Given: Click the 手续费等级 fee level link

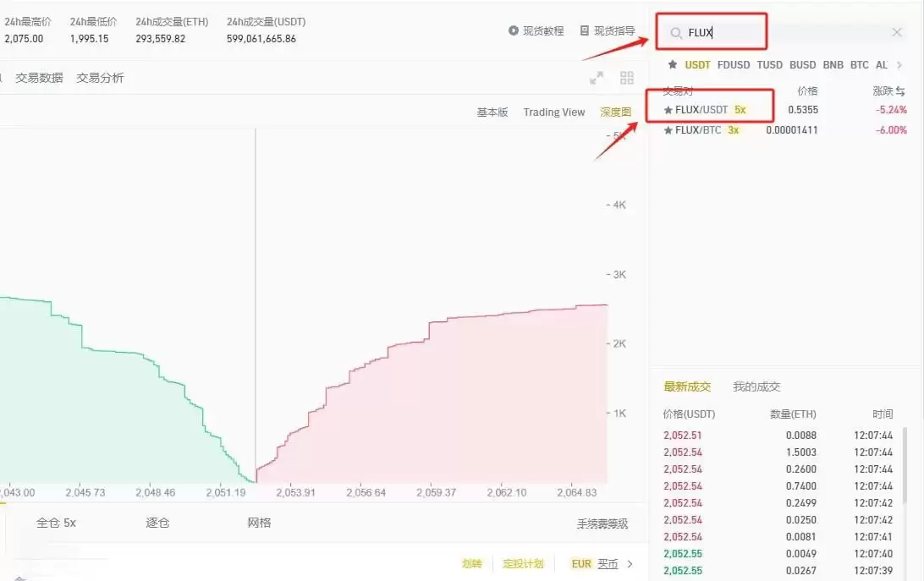Looking at the screenshot, I should 602,523.
